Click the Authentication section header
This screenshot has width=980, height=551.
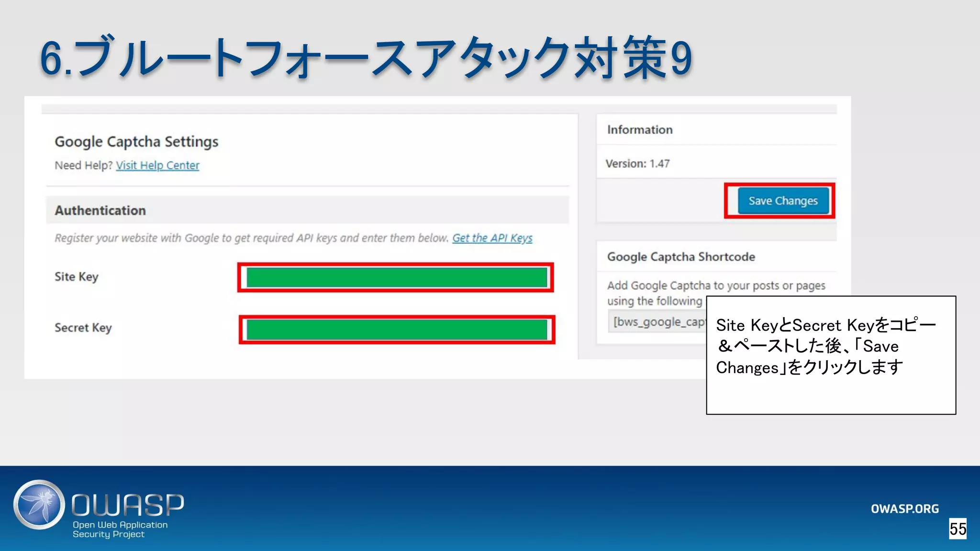click(307, 210)
